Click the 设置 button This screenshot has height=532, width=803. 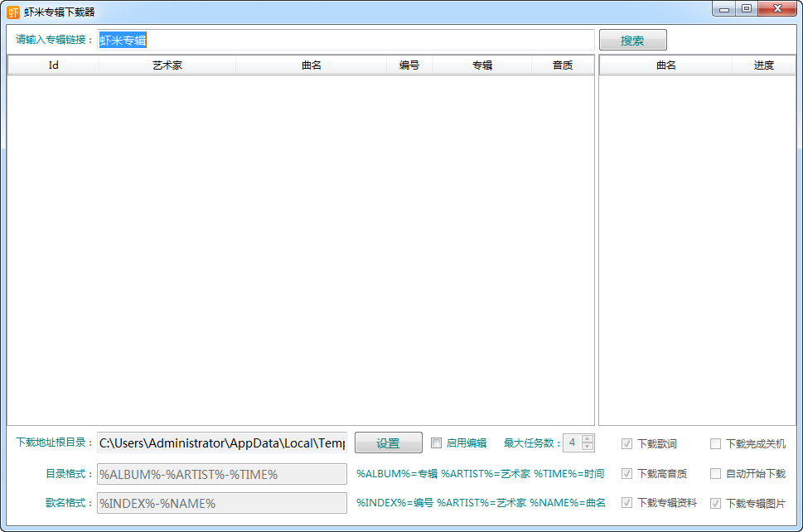tap(388, 443)
